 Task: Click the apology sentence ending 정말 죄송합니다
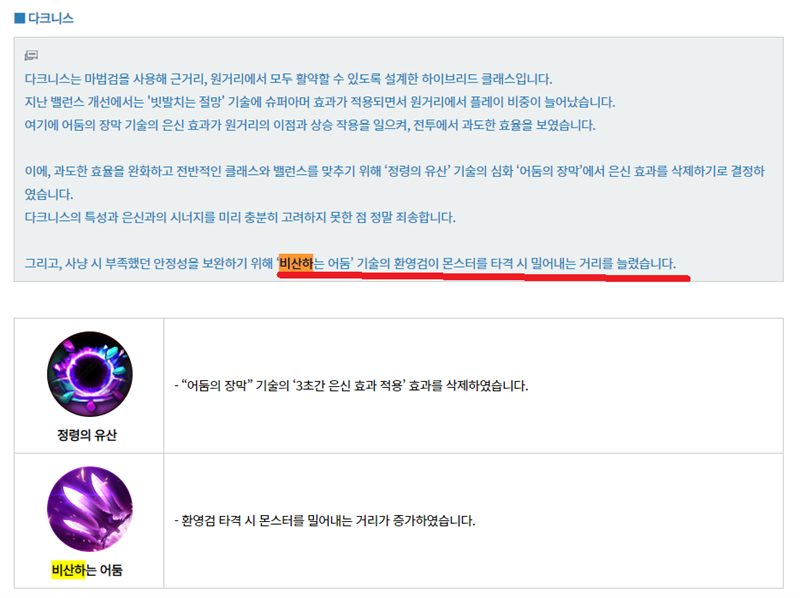(240, 217)
